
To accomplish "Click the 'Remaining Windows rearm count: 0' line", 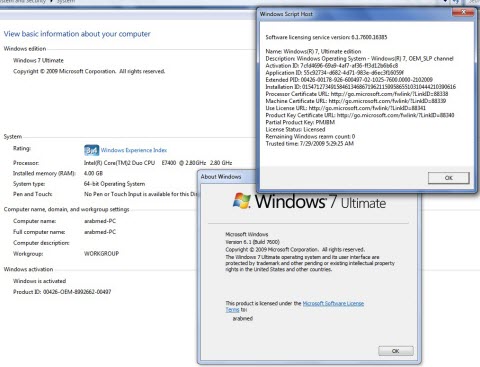I will [x=310, y=136].
